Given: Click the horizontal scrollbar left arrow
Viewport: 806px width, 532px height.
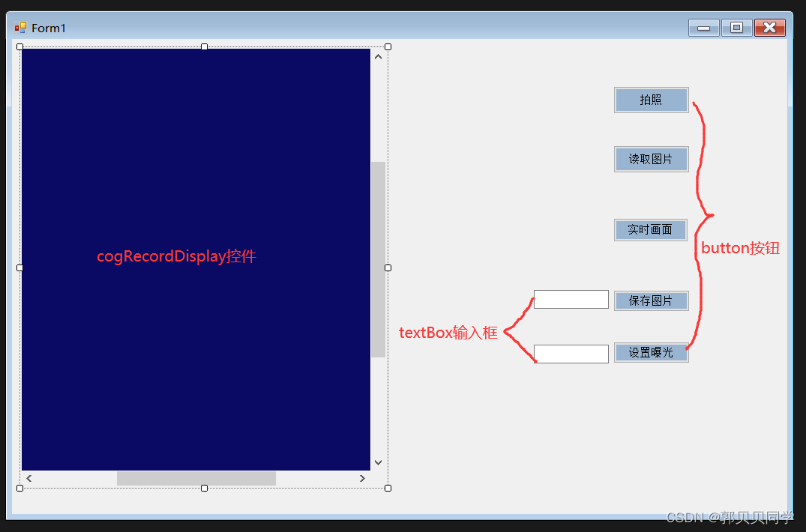Looking at the screenshot, I should (x=29, y=478).
